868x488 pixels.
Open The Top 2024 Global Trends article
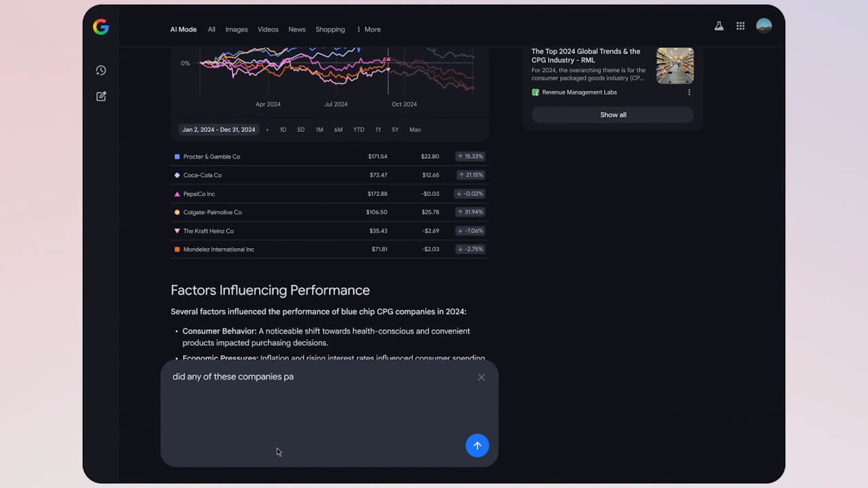click(586, 56)
